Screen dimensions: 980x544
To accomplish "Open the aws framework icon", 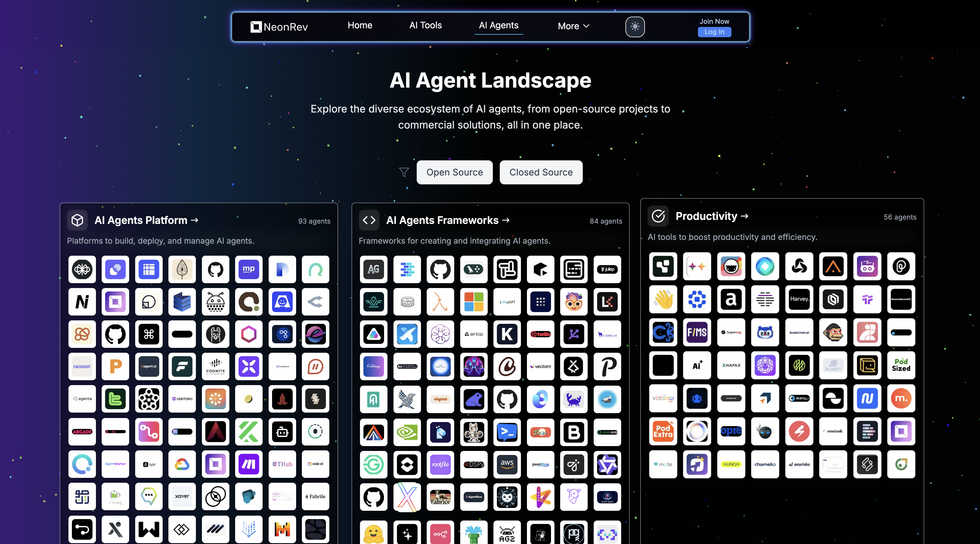I will click(x=507, y=464).
